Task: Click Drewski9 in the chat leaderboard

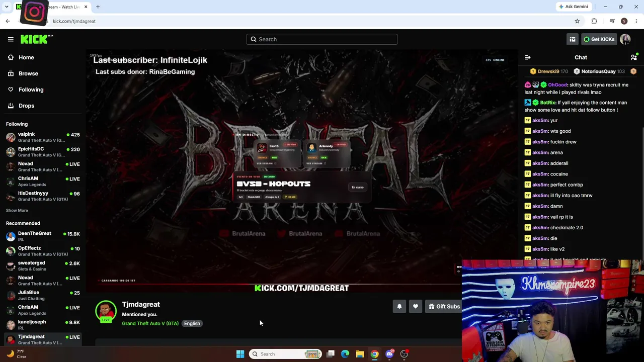Action: [x=549, y=71]
